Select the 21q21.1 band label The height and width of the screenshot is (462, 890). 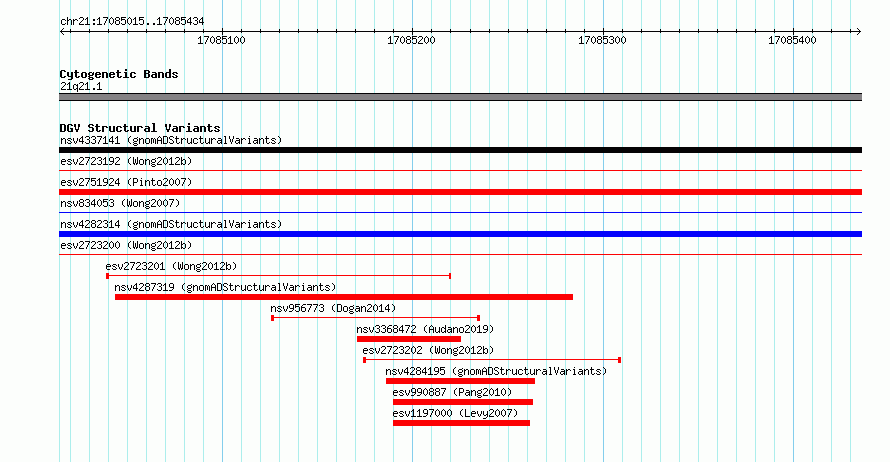pos(81,87)
